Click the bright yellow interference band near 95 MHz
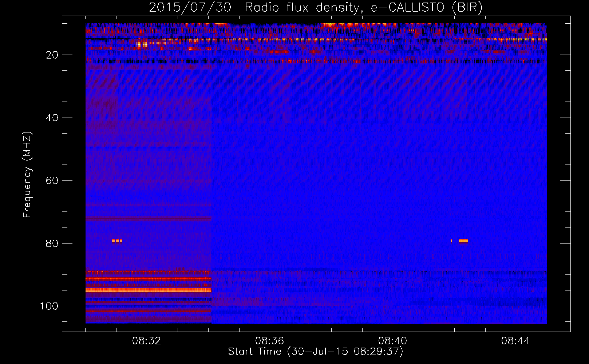 148,290
